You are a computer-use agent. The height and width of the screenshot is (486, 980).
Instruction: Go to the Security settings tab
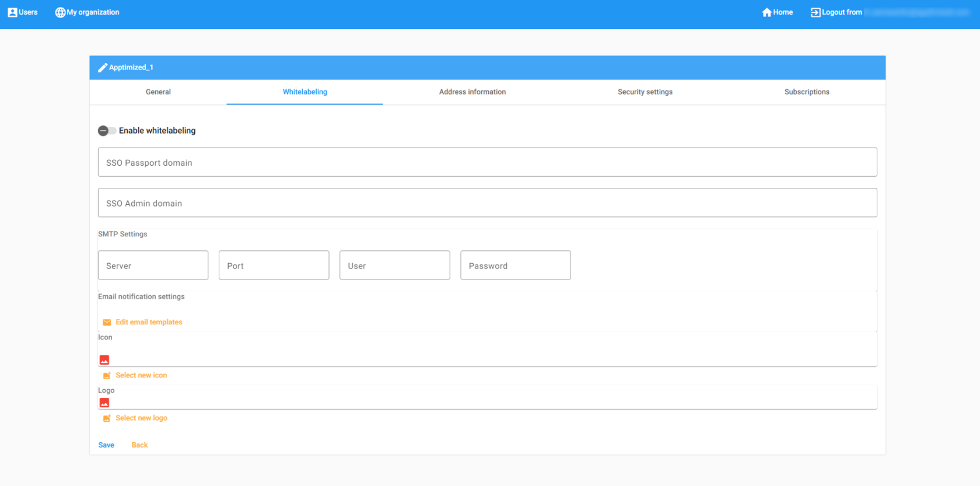pyautogui.click(x=645, y=92)
